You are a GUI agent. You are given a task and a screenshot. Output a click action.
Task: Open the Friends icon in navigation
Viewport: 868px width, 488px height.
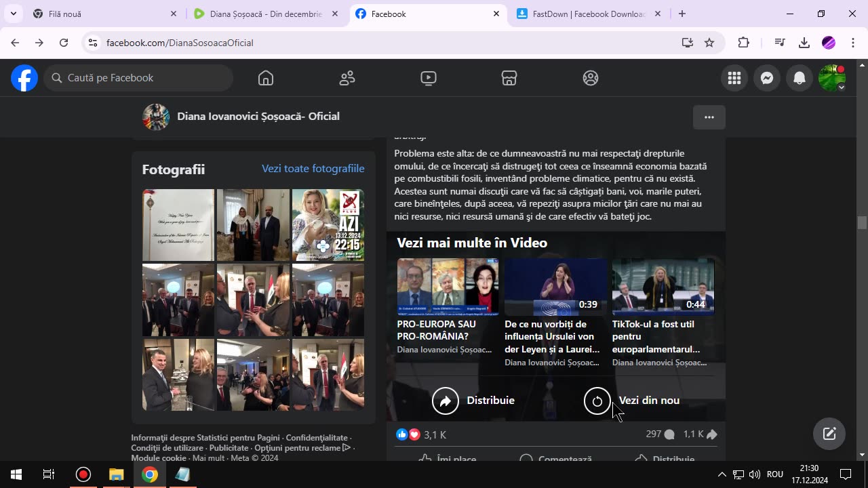(x=347, y=78)
